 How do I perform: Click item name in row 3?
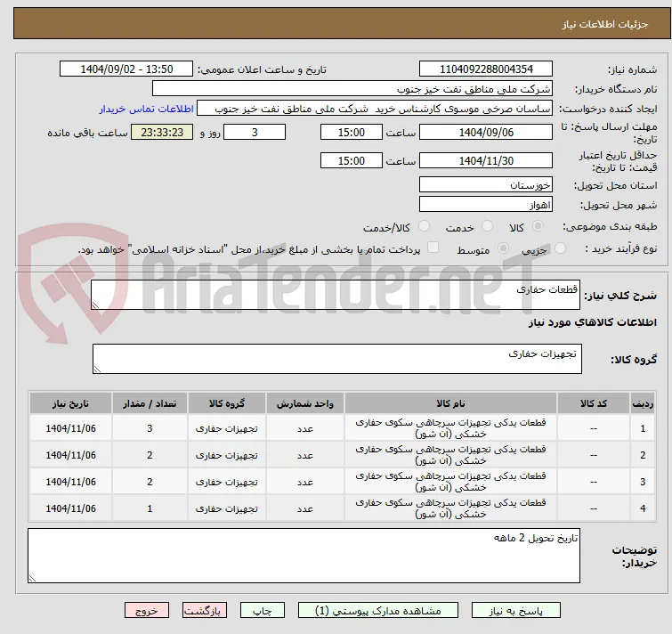coord(450,481)
